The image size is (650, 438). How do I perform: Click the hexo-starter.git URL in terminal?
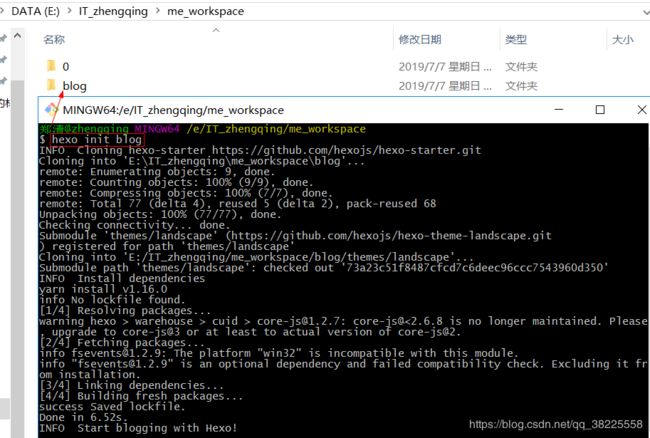tap(346, 150)
